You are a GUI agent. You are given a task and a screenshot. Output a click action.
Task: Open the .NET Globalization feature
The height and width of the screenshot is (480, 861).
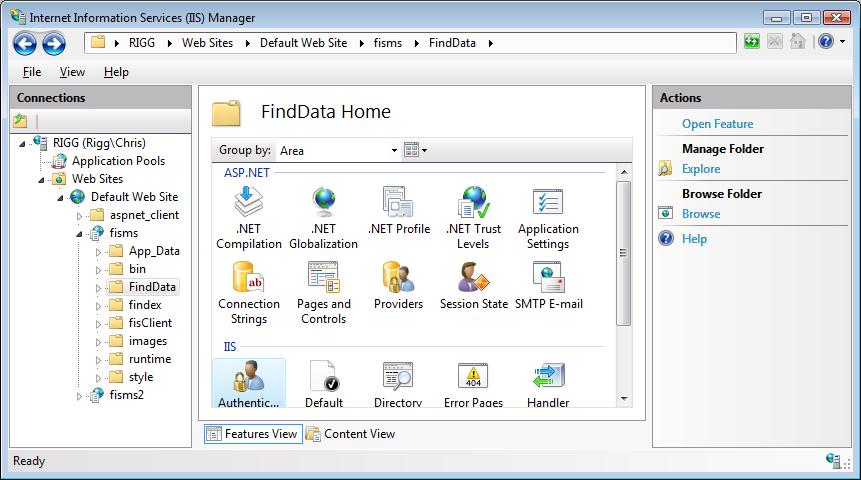[323, 218]
